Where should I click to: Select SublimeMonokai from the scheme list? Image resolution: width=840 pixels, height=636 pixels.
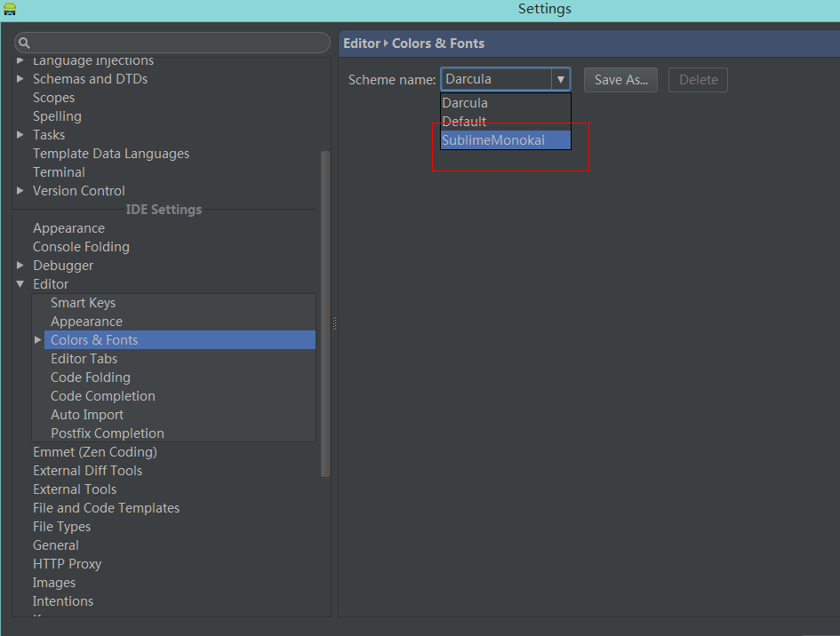click(493, 139)
